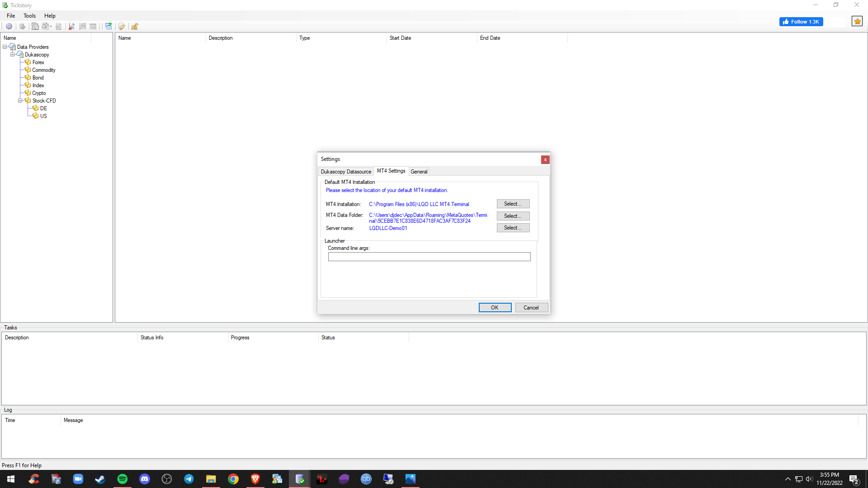The height and width of the screenshot is (488, 868).
Task: Switch to the Dukascopy Datasource tab
Action: tap(346, 172)
